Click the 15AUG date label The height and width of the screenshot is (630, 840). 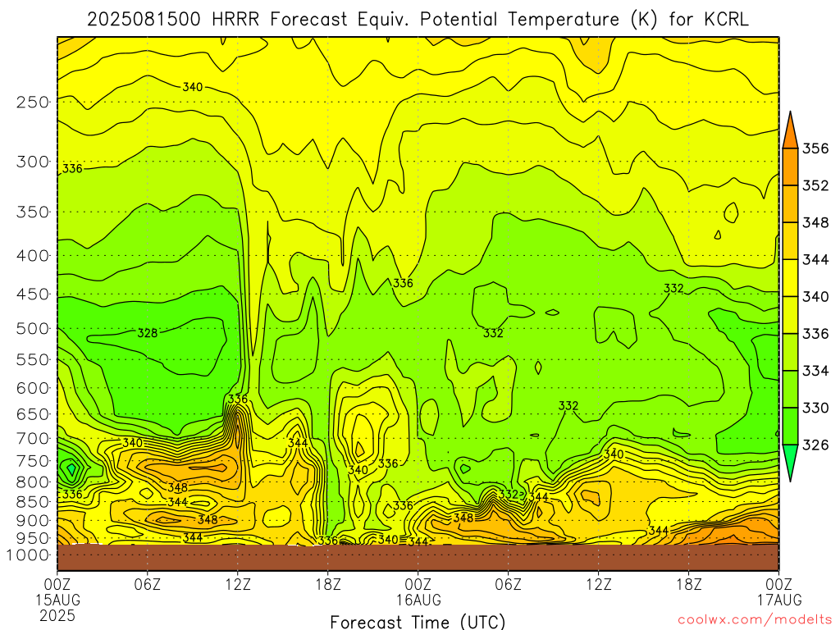pyautogui.click(x=58, y=599)
